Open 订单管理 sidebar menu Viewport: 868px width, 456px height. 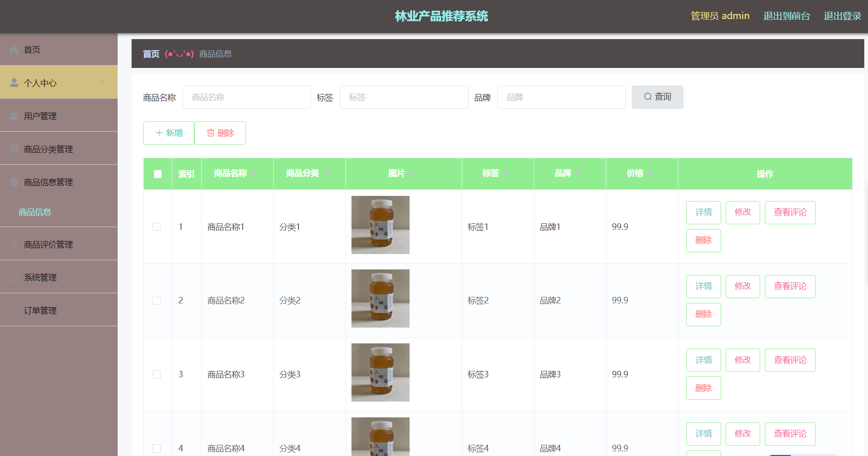[59, 310]
